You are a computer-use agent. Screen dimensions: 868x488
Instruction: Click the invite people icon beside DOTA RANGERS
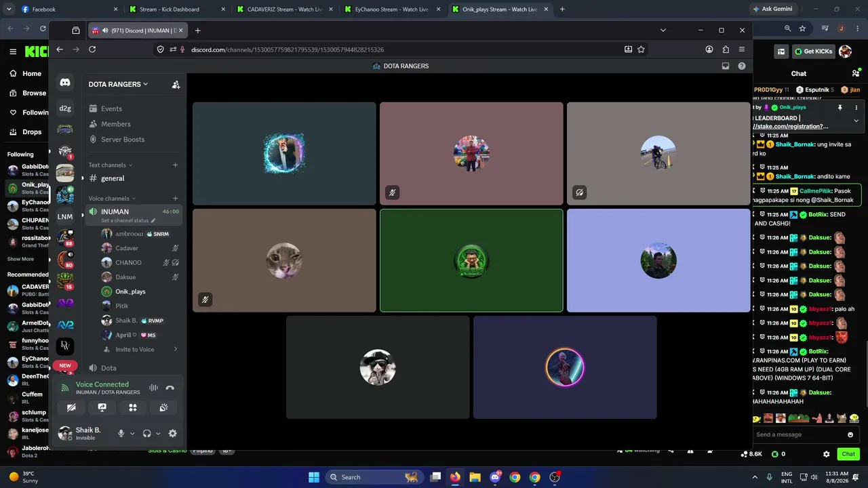coord(176,85)
